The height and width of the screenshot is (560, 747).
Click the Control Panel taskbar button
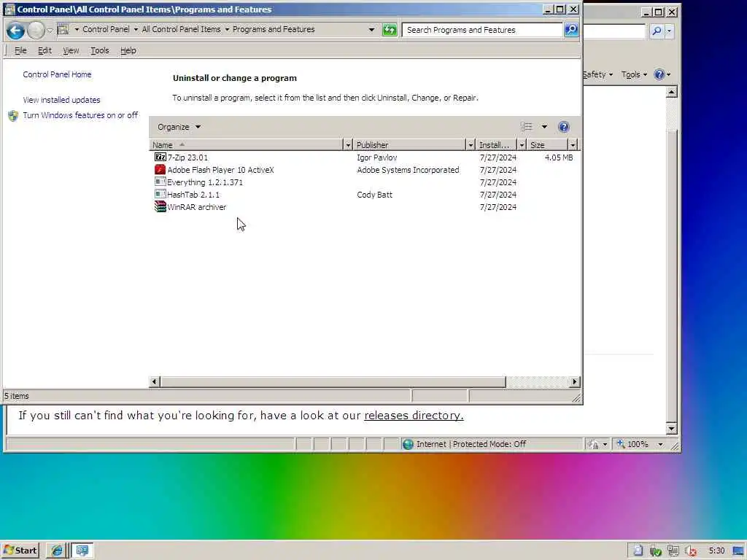[x=82, y=551]
